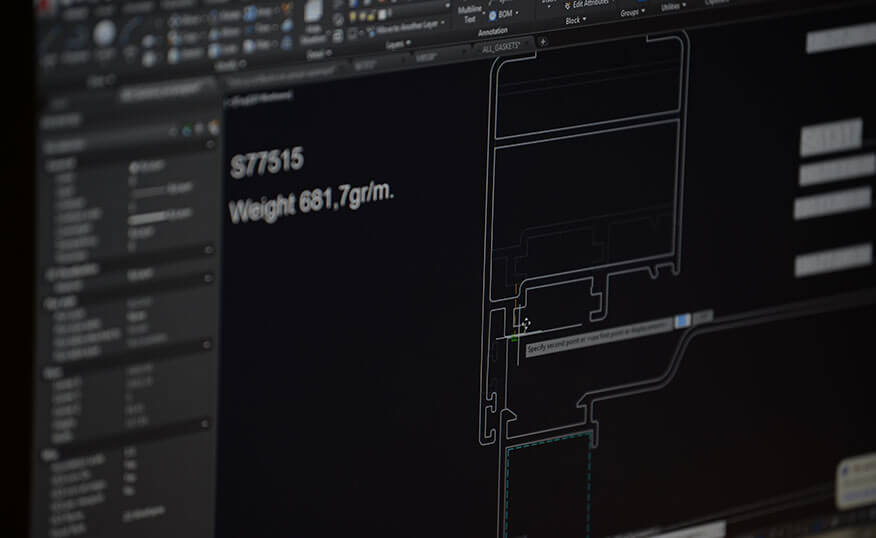The image size is (876, 538).
Task: Click the Layer Properties icon in ribbon
Action: [315, 12]
